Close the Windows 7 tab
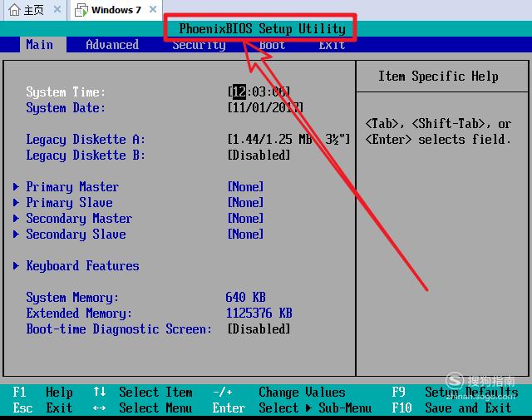Image resolution: width=532 pixels, height=420 pixels. [x=153, y=9]
